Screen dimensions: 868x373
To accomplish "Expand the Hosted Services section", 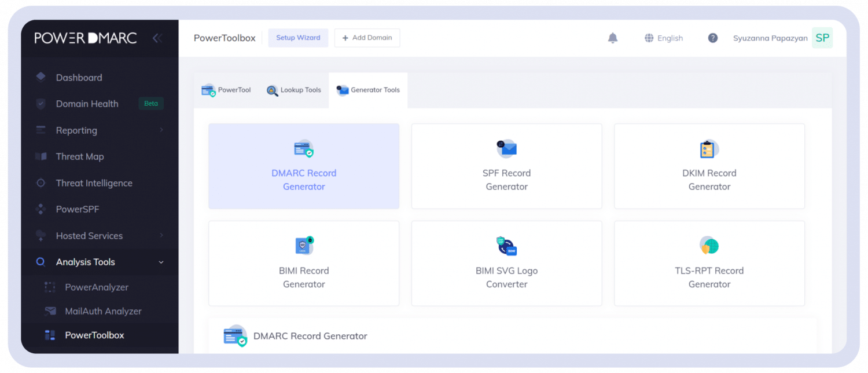I will [x=162, y=236].
